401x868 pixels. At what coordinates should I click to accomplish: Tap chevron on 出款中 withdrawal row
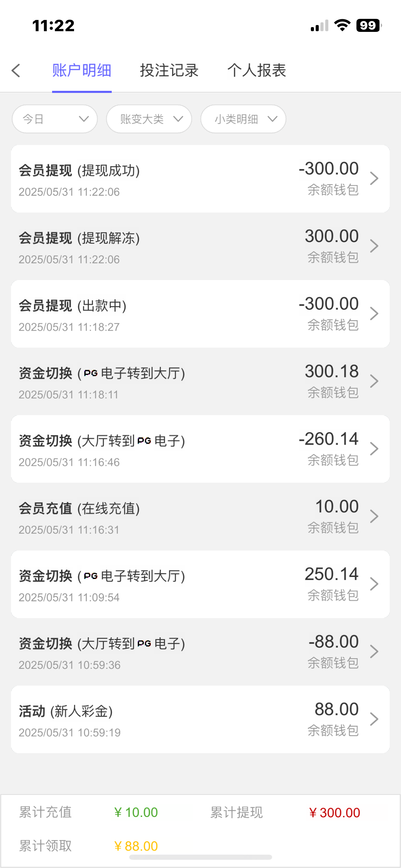point(374,314)
